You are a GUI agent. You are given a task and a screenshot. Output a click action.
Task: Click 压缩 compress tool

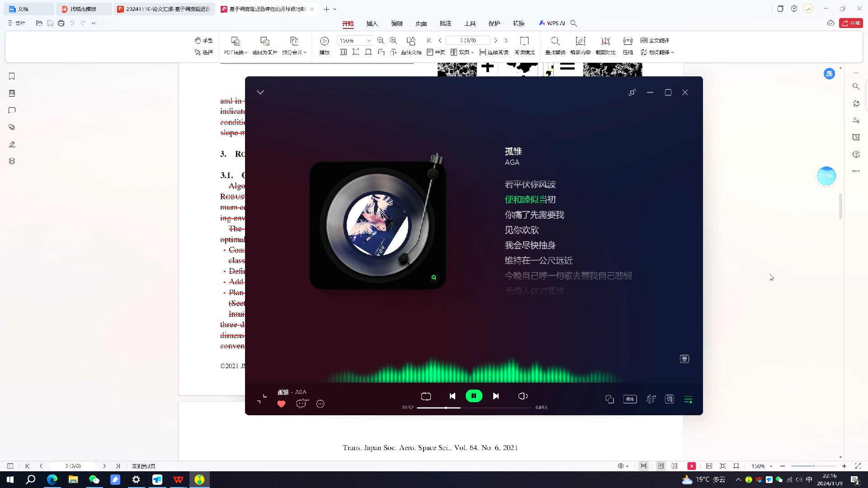(x=628, y=46)
